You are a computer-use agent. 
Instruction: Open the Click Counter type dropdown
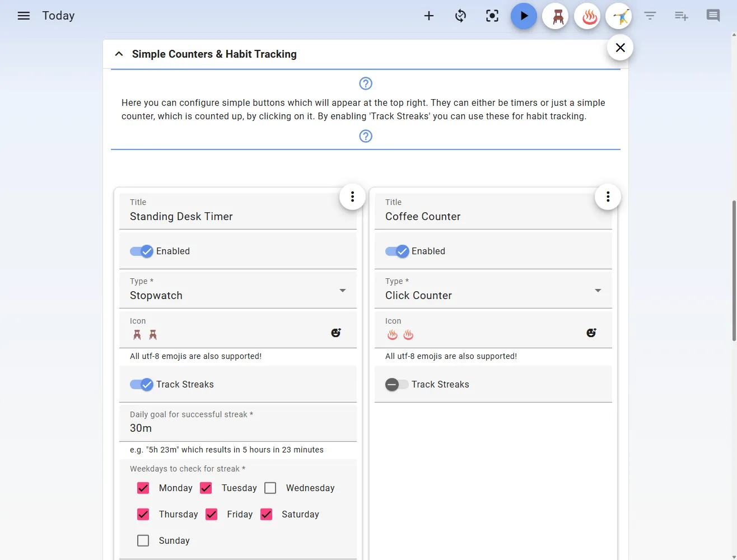coord(493,290)
